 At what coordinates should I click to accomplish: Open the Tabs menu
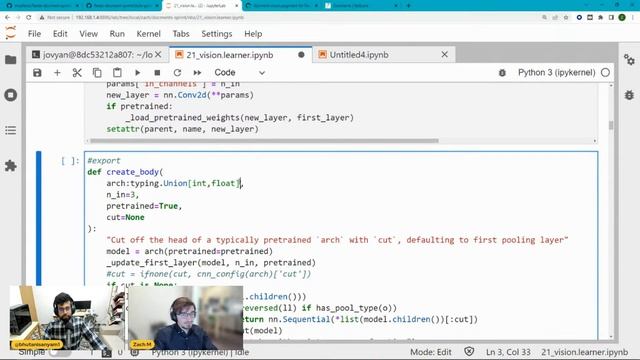(x=181, y=34)
